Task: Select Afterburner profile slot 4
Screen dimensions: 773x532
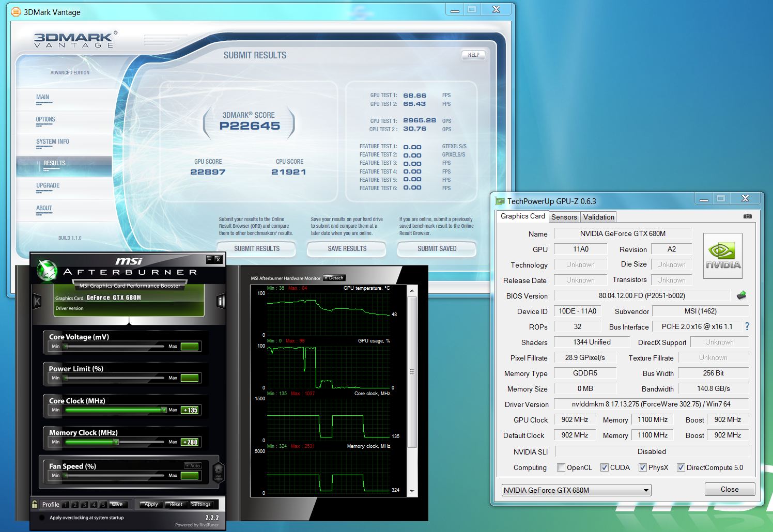Action: pos(94,505)
